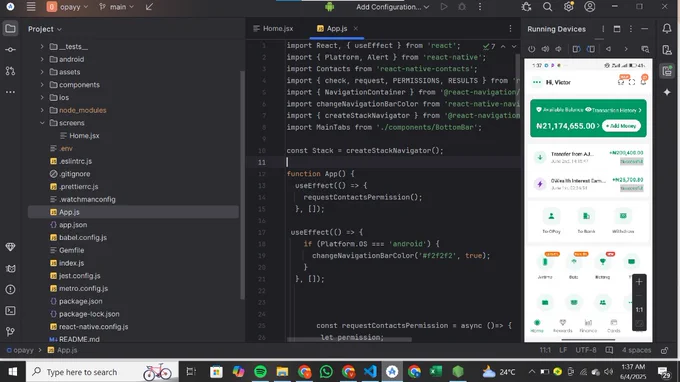
Task: Click the editor horizontal scrollbar
Action: [x=349, y=340]
